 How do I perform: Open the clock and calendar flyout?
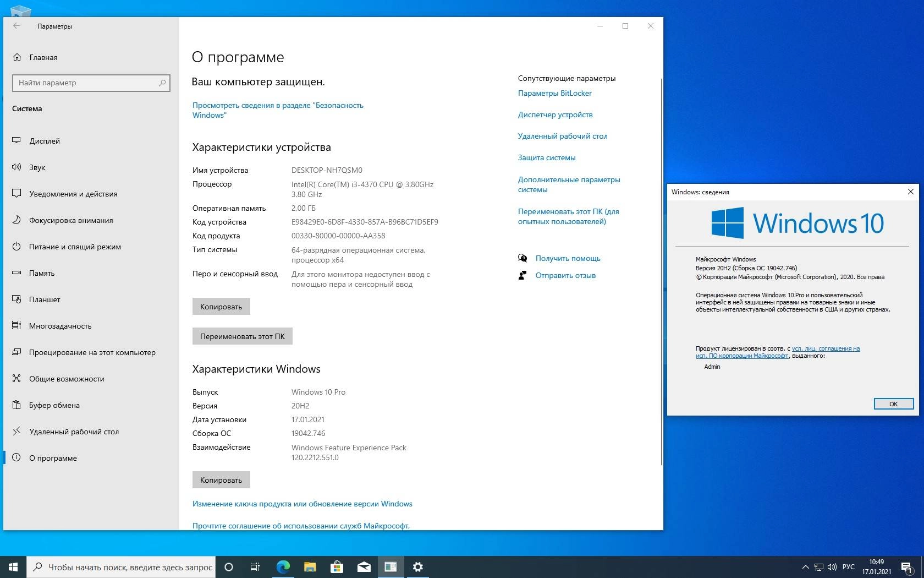[x=877, y=567]
